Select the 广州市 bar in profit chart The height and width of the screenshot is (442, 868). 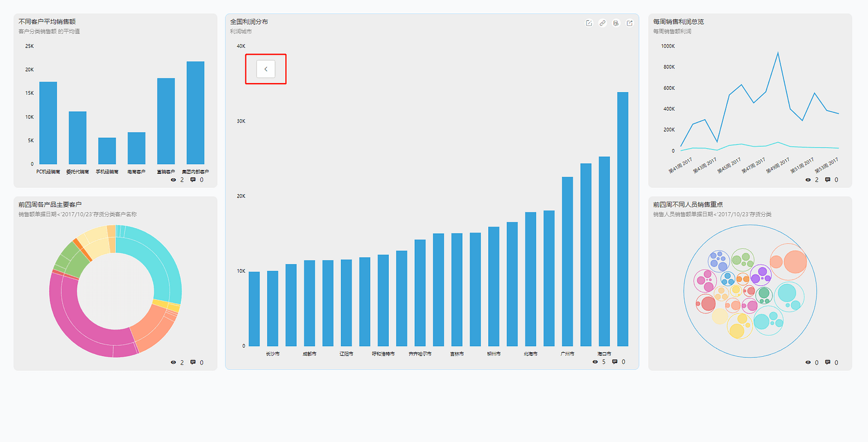pyautogui.click(x=567, y=261)
